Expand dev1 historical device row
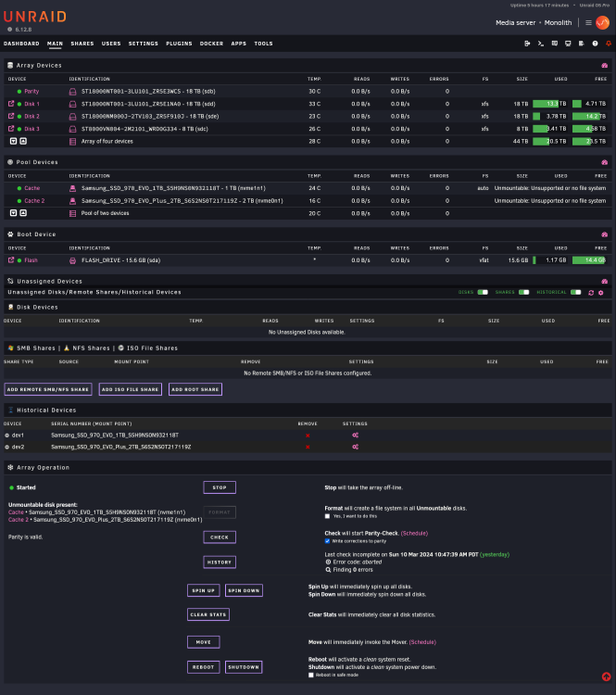 7,436
